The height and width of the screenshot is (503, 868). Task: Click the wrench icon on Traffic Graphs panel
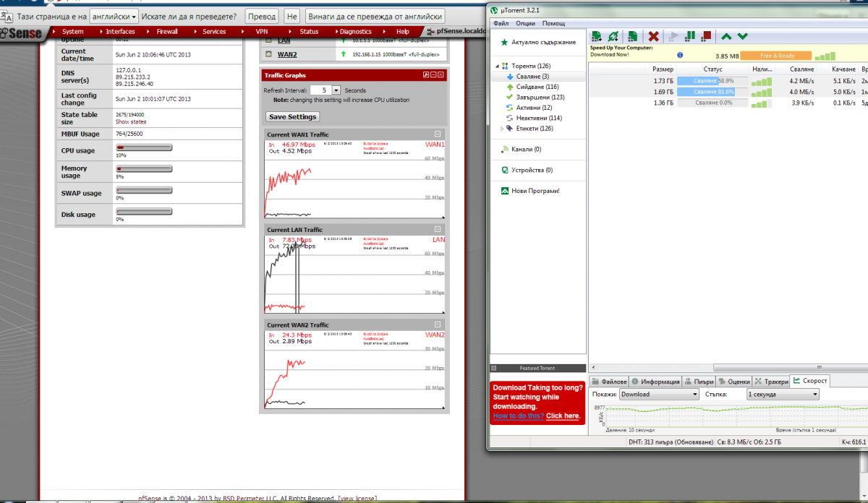(426, 75)
